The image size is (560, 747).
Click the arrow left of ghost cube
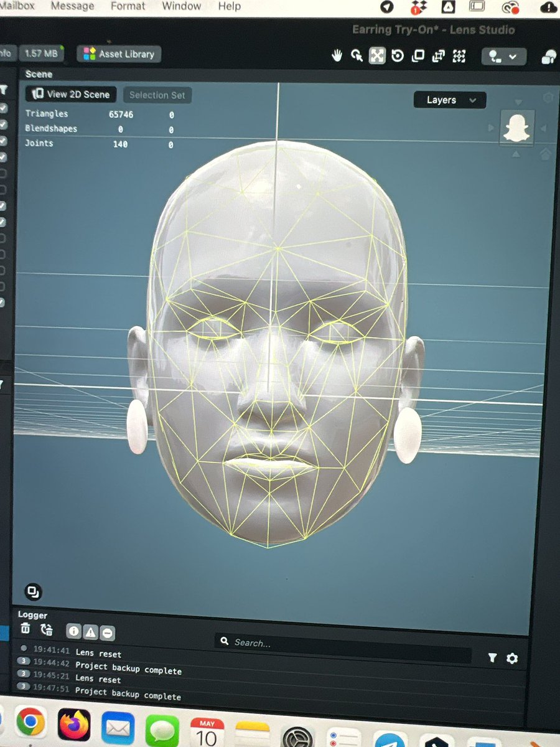pos(492,128)
